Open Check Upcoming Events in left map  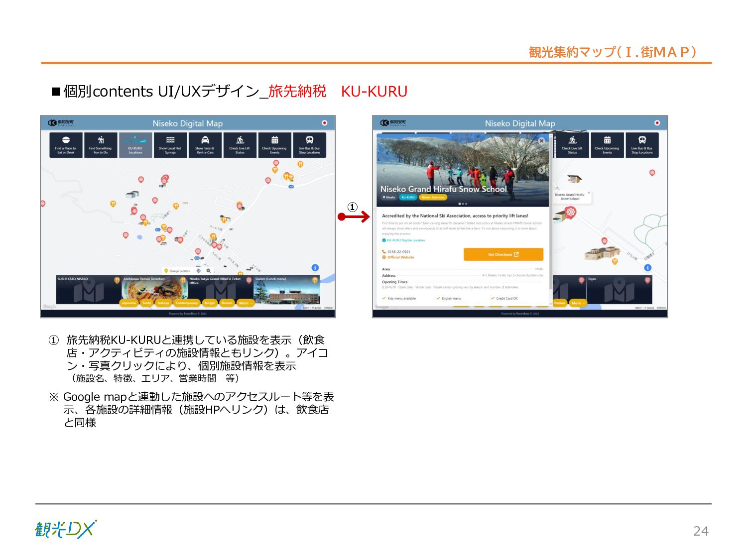point(275,145)
